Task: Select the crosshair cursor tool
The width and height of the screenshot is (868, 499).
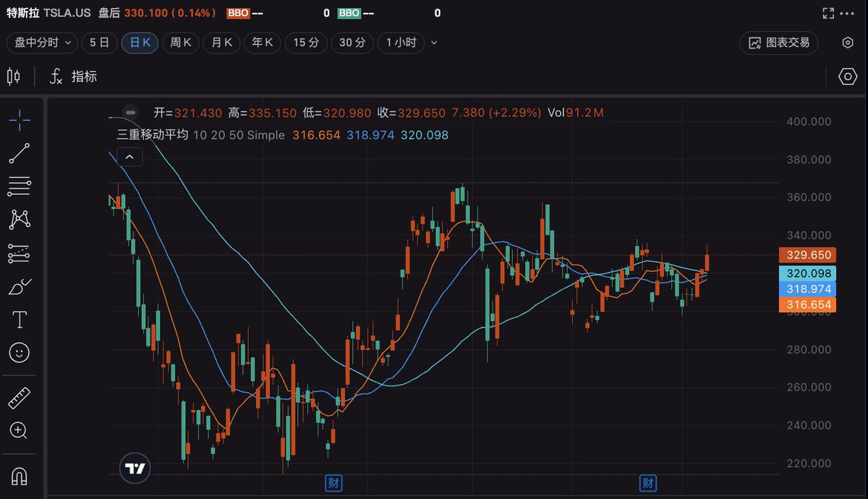Action: 20,119
